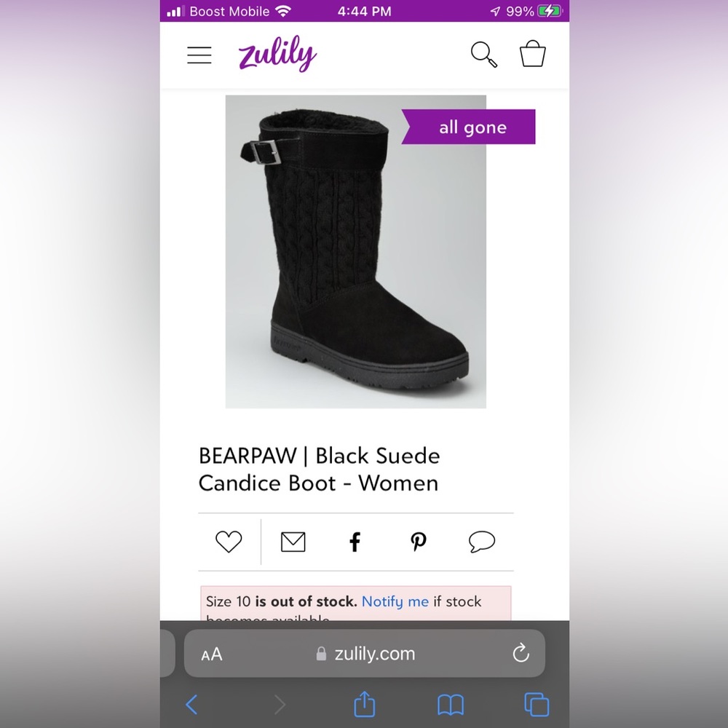Open the search magnifier icon
This screenshot has width=728, height=728.
click(x=484, y=55)
